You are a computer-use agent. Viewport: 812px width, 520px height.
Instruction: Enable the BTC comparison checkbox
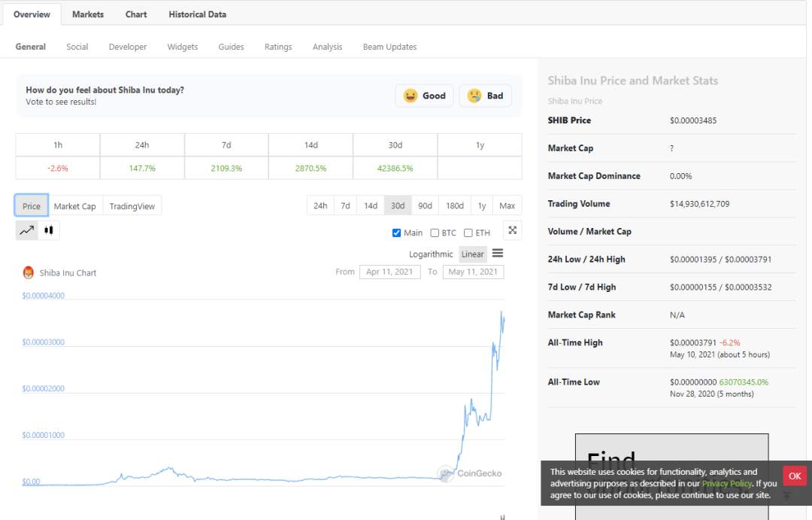point(435,233)
